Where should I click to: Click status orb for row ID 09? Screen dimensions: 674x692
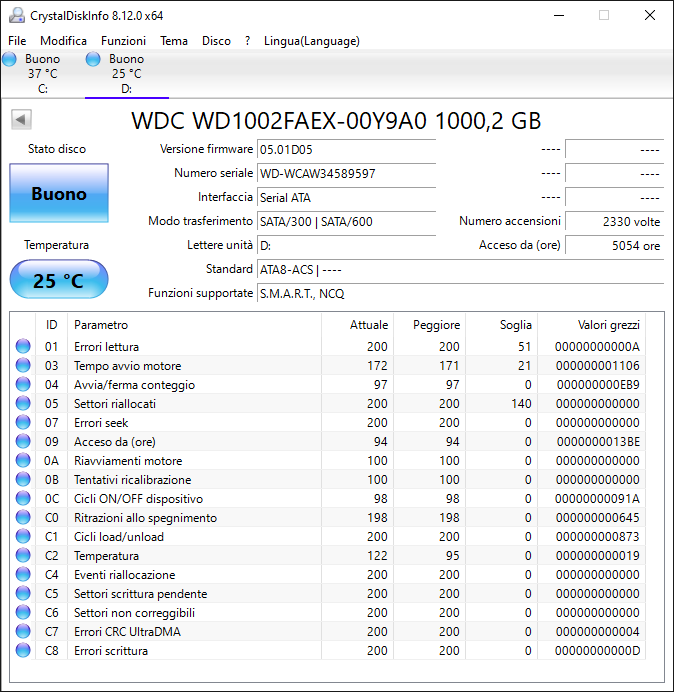click(23, 441)
